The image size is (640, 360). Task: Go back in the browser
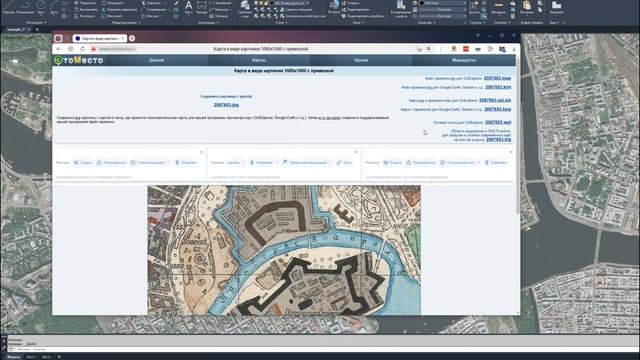[x=59, y=49]
